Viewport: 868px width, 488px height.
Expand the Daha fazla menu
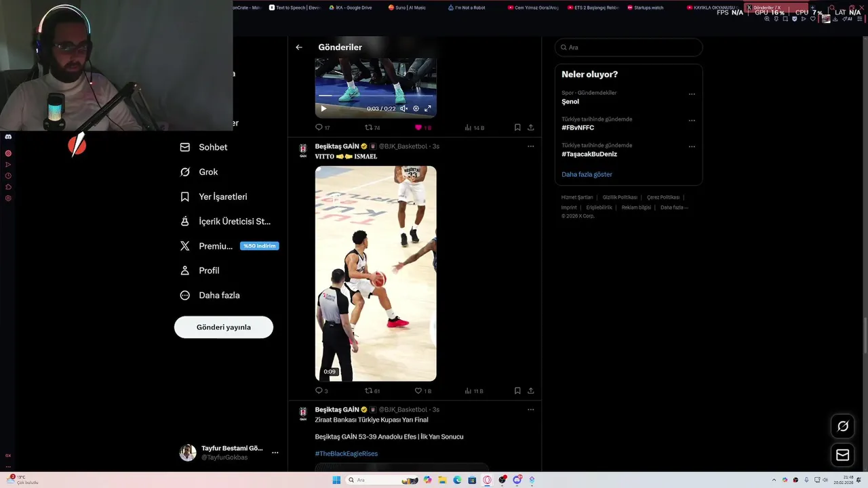pyautogui.click(x=210, y=296)
